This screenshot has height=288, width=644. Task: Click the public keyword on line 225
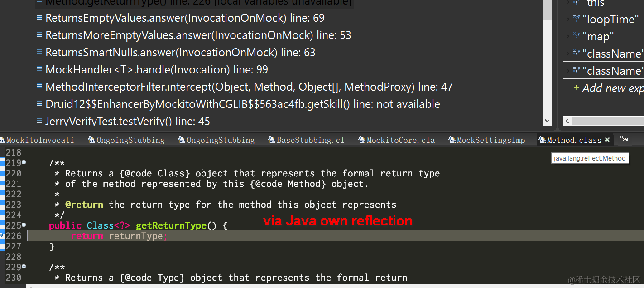click(65, 225)
